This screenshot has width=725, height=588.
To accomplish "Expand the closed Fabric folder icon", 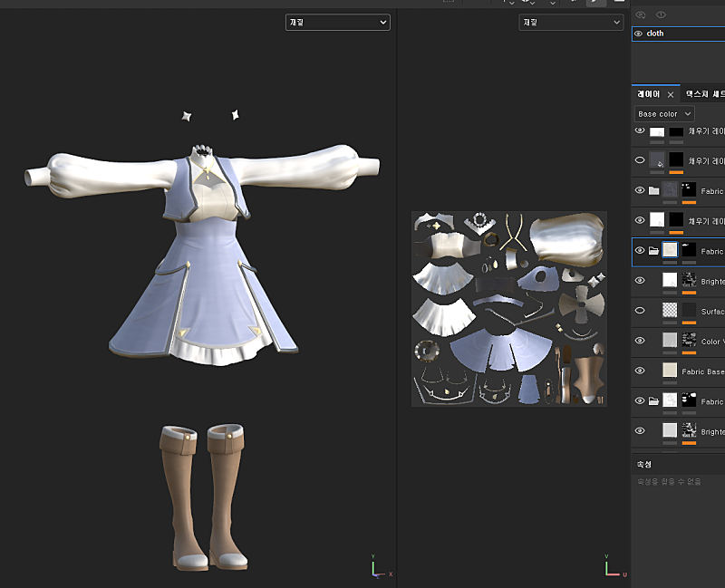I will 653,191.
